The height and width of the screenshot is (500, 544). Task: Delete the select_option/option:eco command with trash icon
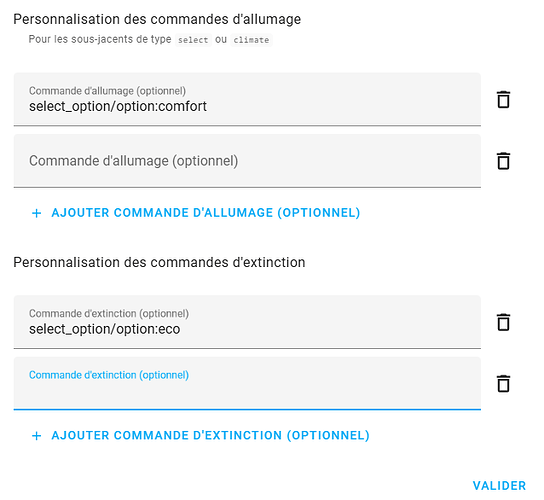(x=503, y=322)
